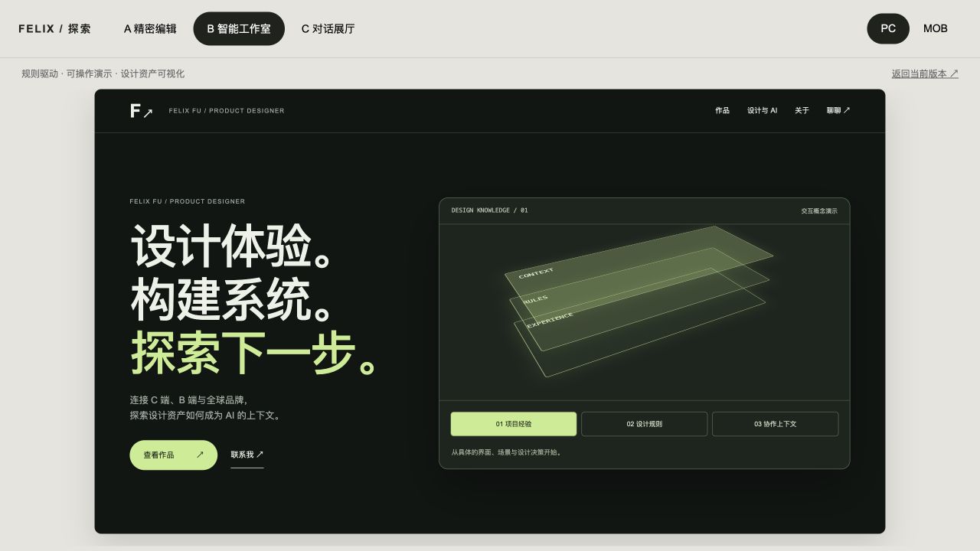Open the C 对话展厅 tab

click(328, 28)
